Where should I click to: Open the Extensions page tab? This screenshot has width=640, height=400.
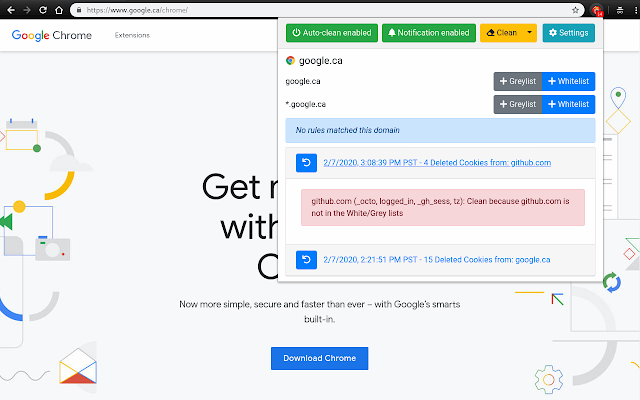(x=132, y=35)
